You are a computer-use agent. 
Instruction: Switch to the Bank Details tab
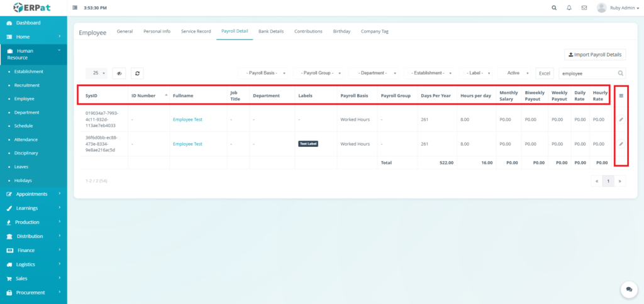tap(271, 31)
